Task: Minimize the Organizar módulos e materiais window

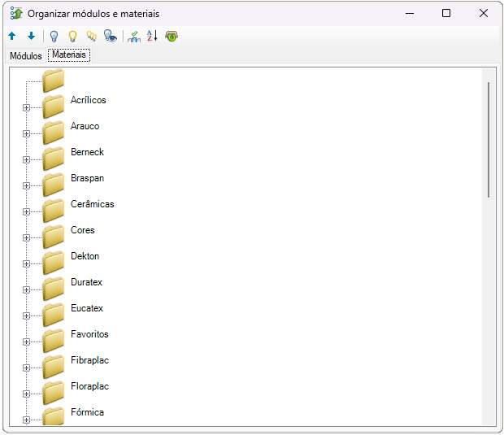Action: click(x=410, y=14)
